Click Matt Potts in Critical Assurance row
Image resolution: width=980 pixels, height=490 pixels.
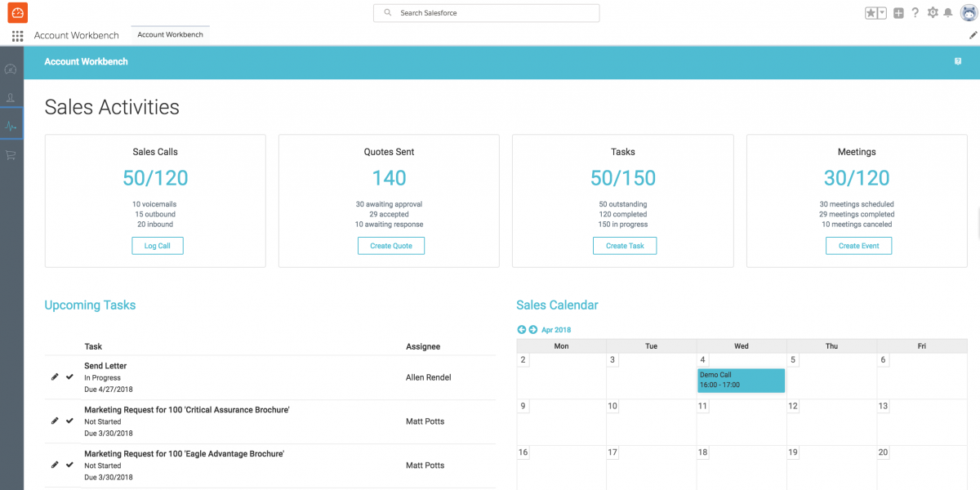[x=425, y=421]
